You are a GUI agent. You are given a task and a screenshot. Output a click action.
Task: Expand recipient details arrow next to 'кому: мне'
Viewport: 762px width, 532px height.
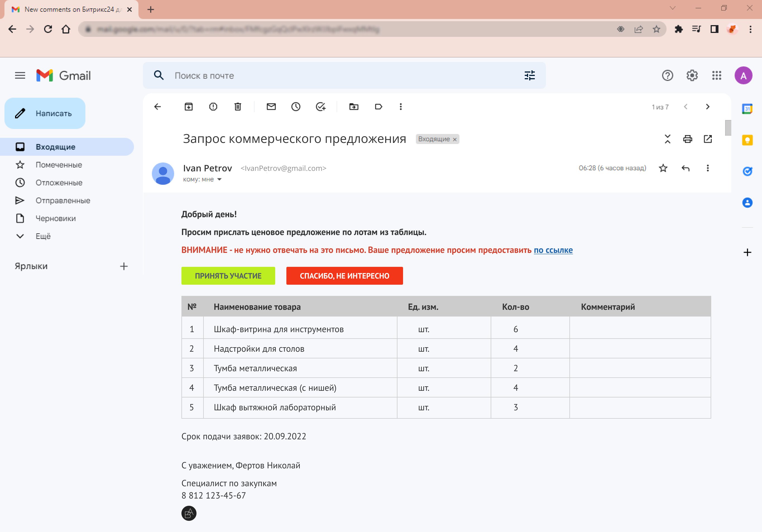click(219, 179)
